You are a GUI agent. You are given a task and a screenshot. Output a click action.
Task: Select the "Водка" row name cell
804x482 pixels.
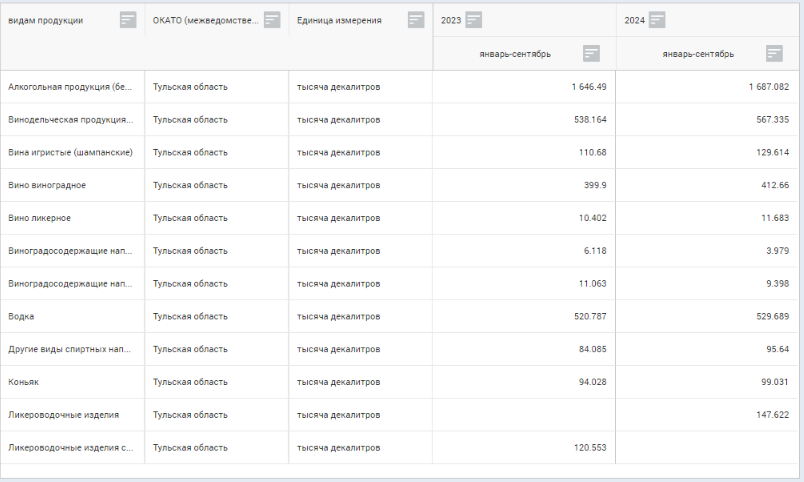coord(21,317)
